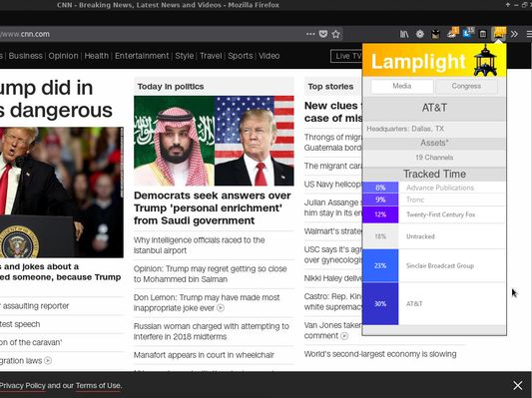Open the Sports section in CNN nav

pyautogui.click(x=241, y=56)
